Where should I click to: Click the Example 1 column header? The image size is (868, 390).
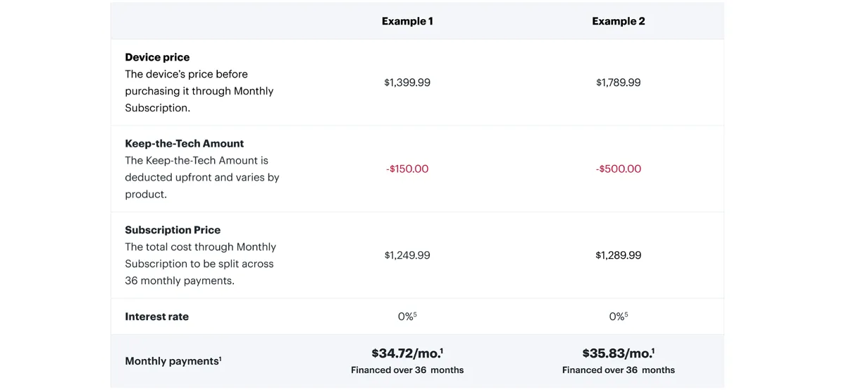407,21
